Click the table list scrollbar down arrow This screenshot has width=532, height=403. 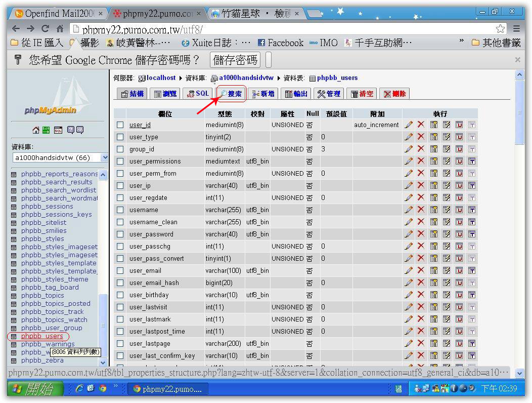click(x=103, y=362)
